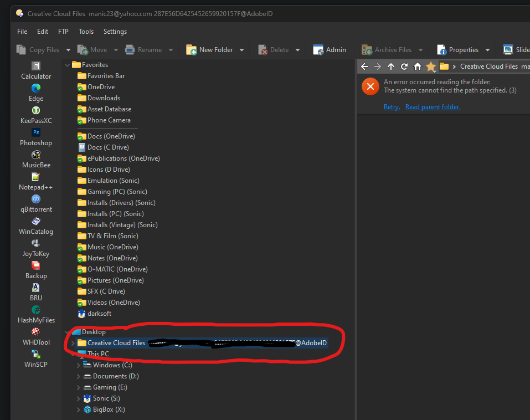
Task: Collapse the Favorites tree section
Action: tap(68, 65)
